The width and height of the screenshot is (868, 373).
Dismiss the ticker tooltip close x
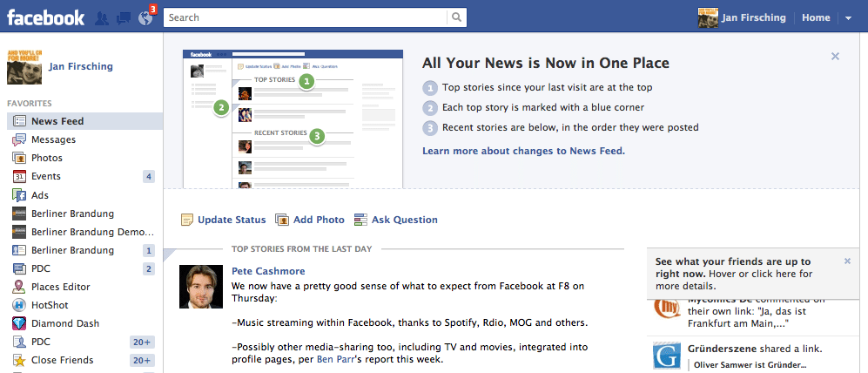[x=847, y=261]
